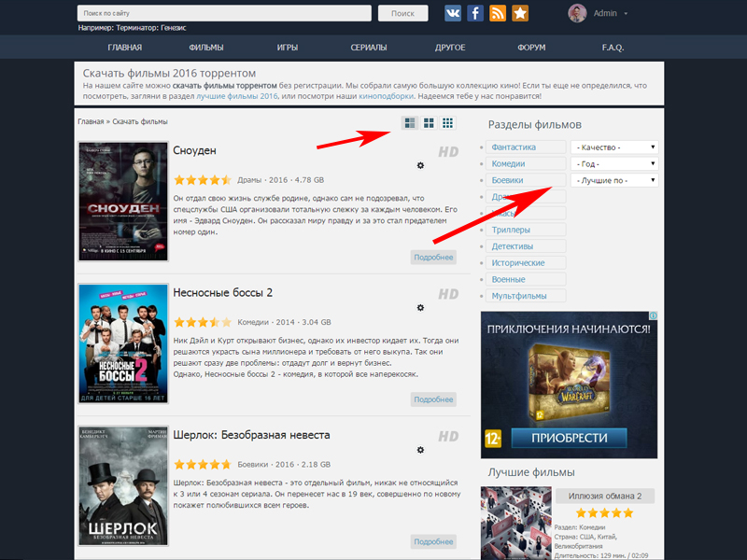The height and width of the screenshot is (560, 747).
Task: Open the Несносные боссы 2 poster
Action: 123,343
